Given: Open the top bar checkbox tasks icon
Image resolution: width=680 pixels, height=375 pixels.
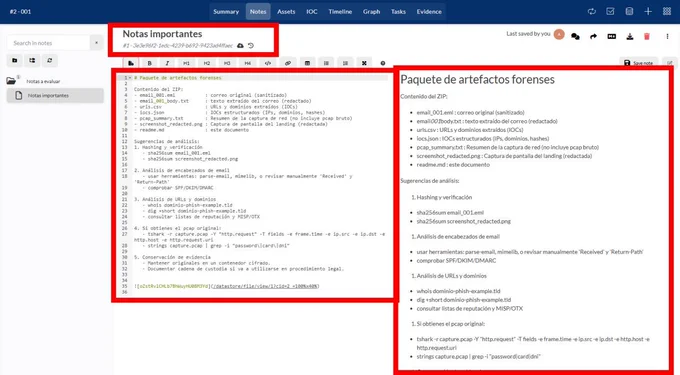Looking at the screenshot, I should pyautogui.click(x=610, y=12).
